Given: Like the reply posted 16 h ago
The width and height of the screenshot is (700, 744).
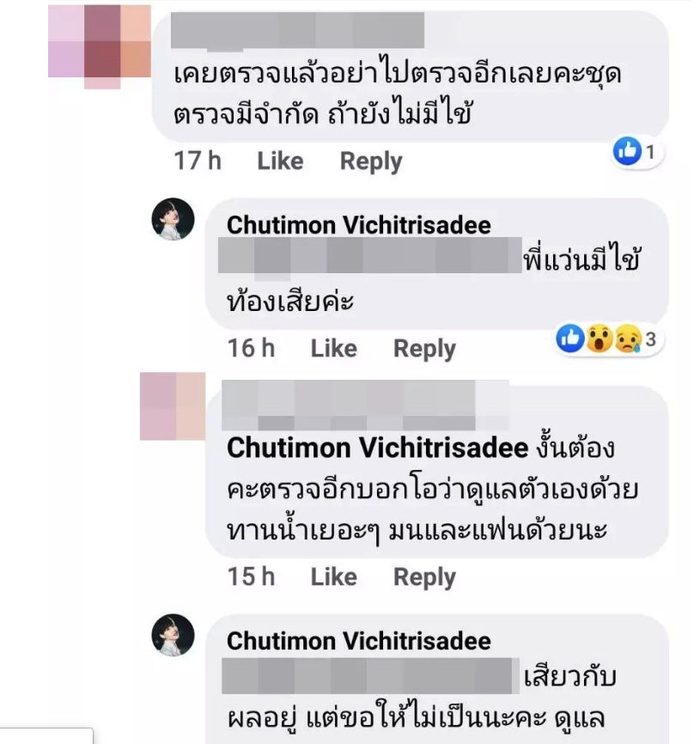Looking at the screenshot, I should (x=333, y=348).
